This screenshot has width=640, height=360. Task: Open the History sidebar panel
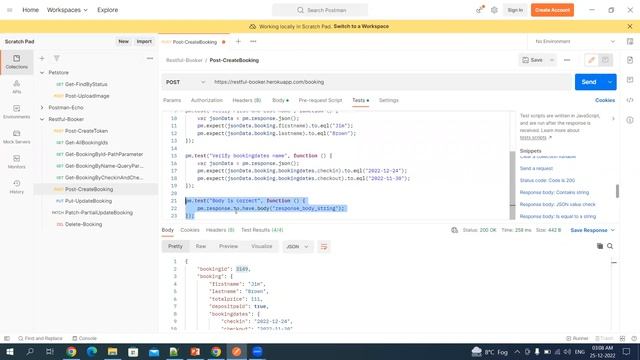coord(16,187)
